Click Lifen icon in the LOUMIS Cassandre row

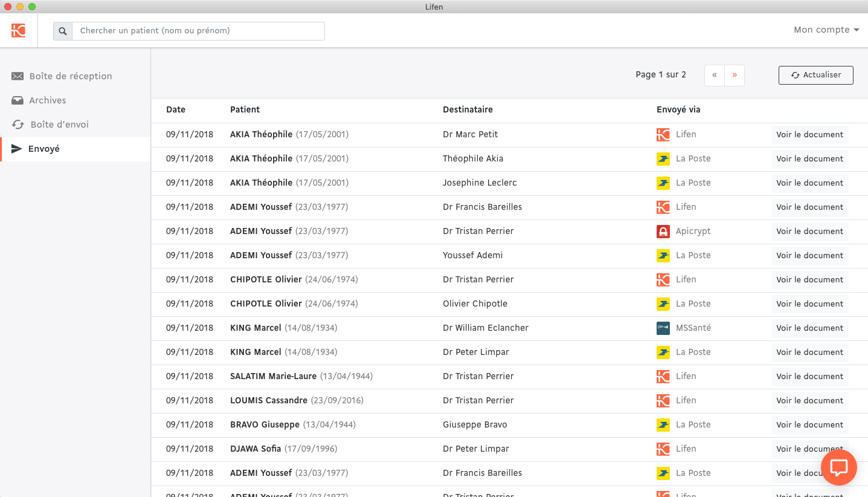(x=663, y=401)
